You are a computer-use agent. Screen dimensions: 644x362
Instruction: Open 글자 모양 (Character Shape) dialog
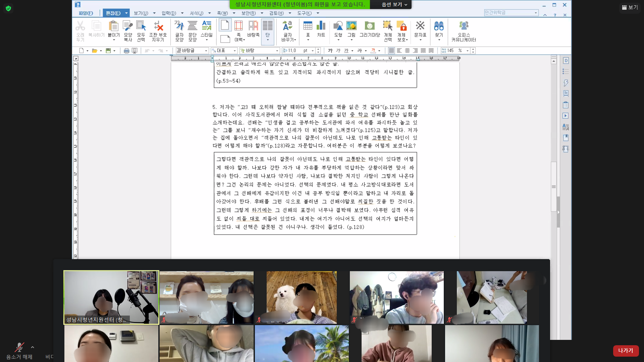coord(179,31)
